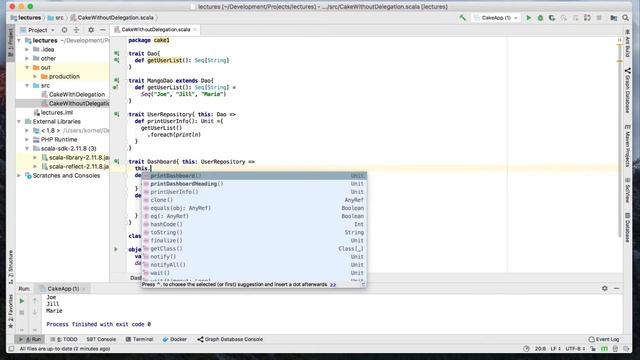Click the Build project hammer icon
The width and height of the screenshot is (640, 360).
pyautogui.click(x=462, y=18)
